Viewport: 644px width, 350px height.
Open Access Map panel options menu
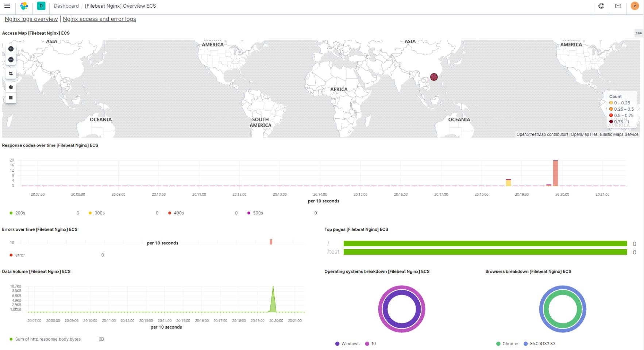(639, 33)
